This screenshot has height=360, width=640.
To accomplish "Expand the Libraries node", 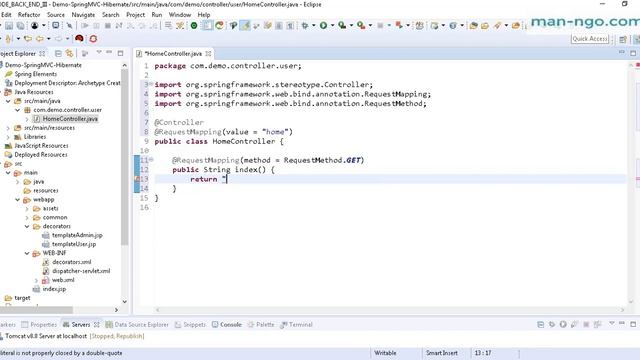I will 8,137.
